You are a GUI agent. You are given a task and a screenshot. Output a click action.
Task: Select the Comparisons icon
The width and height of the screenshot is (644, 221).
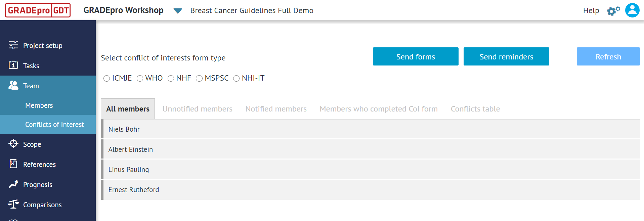[13, 204]
